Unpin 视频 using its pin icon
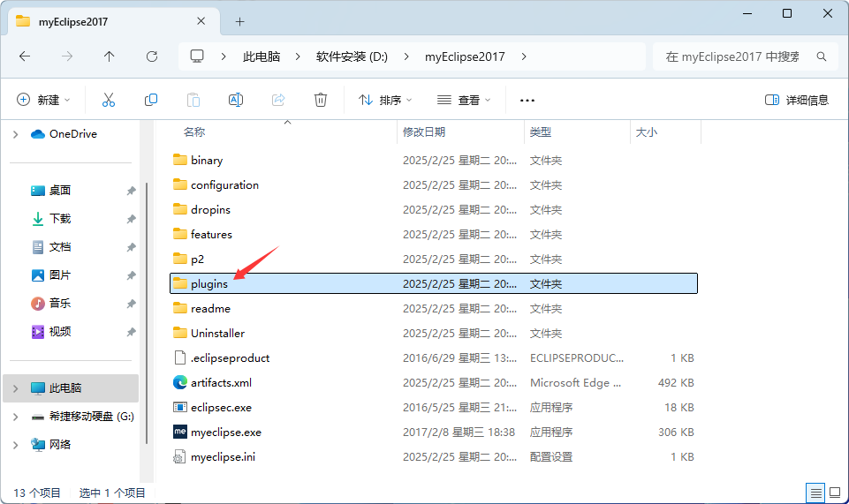The height and width of the screenshot is (504, 849). (131, 332)
